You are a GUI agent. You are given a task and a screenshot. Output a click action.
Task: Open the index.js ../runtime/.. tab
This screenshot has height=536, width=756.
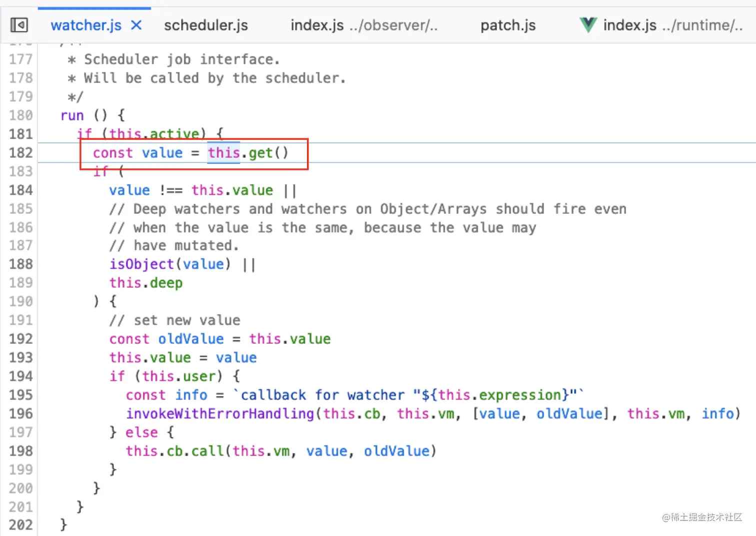coord(673,25)
